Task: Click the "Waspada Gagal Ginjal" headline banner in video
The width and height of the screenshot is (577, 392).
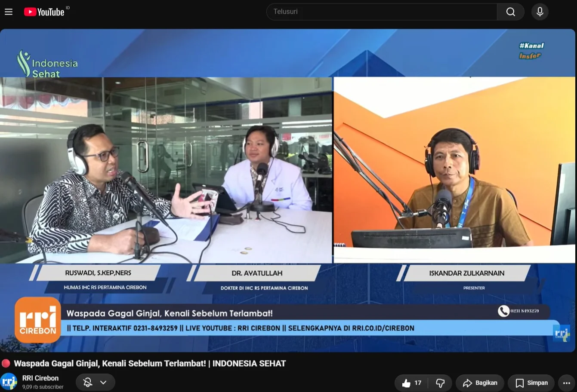Action: (x=170, y=313)
